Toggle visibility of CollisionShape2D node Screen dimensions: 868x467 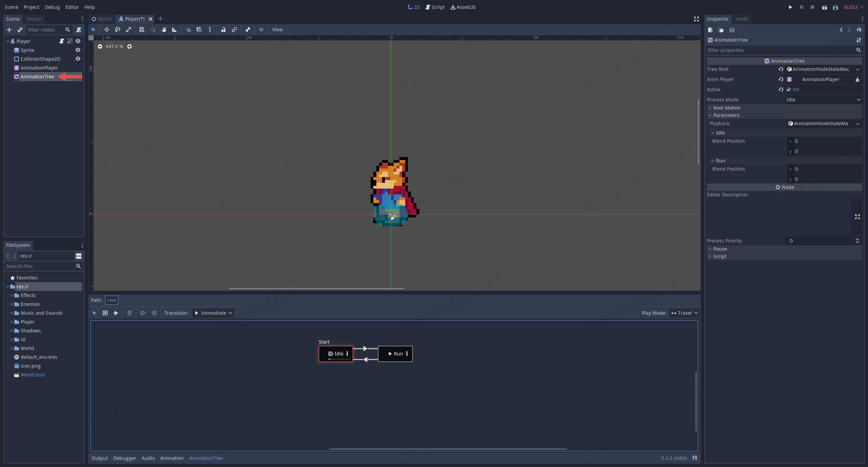[x=78, y=59]
